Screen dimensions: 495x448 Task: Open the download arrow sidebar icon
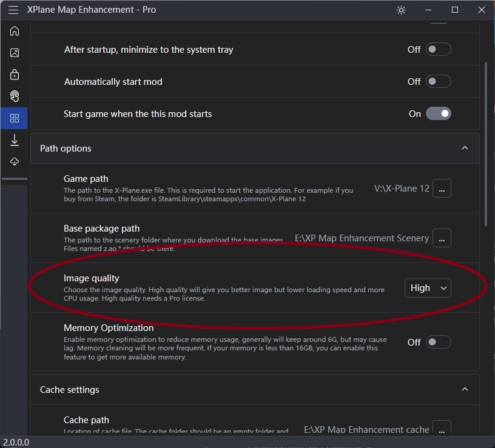pyautogui.click(x=15, y=140)
